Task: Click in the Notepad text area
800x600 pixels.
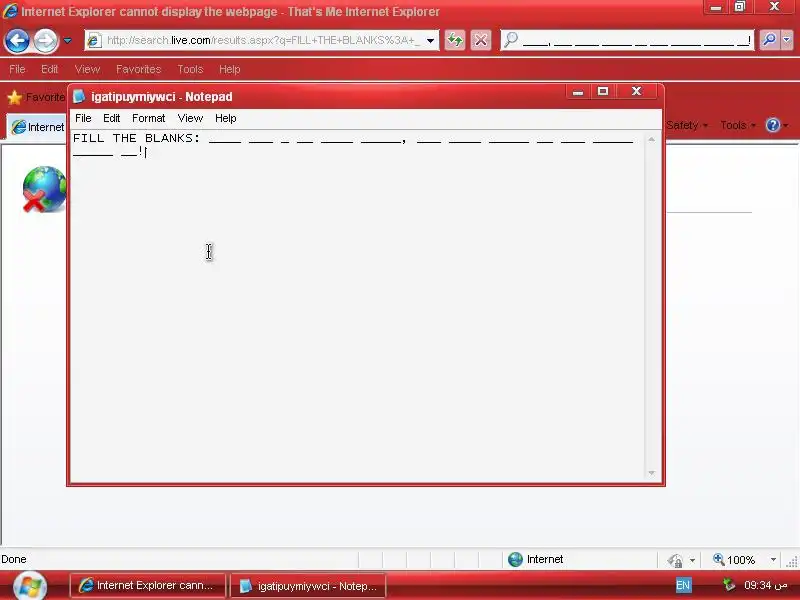Action: tap(357, 306)
